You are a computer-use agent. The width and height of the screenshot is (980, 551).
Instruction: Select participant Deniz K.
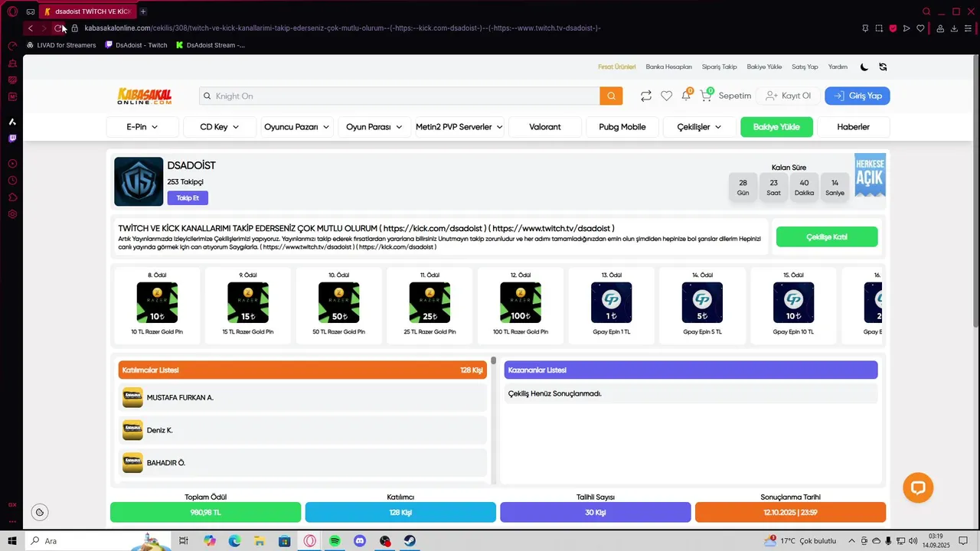click(302, 430)
